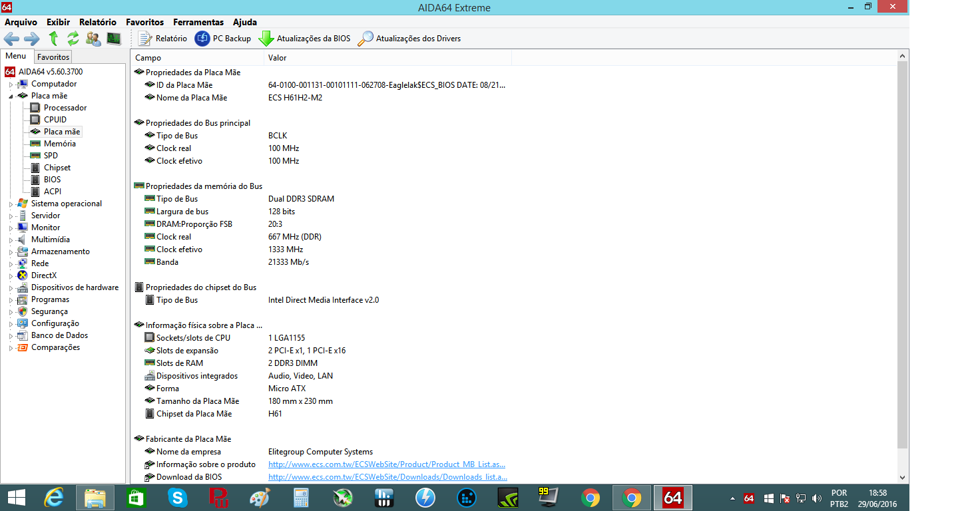Image resolution: width=980 pixels, height=511 pixels.
Task: Click the DirectX tree icon
Action: 23,275
